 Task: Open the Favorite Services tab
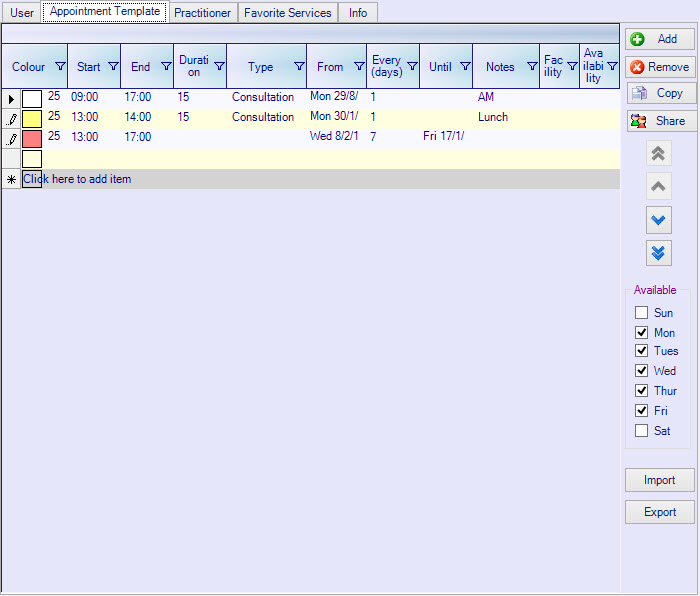click(x=288, y=13)
